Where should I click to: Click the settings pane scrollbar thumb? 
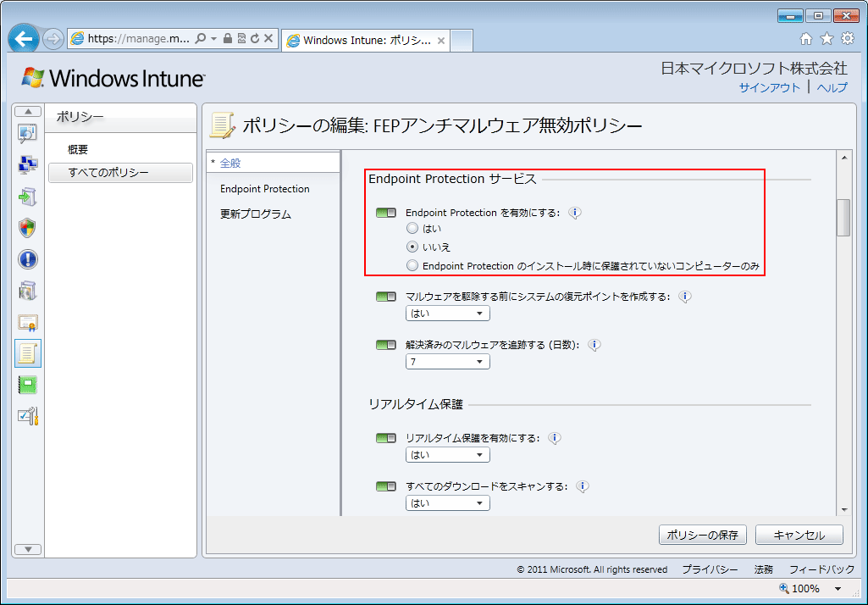(843, 218)
